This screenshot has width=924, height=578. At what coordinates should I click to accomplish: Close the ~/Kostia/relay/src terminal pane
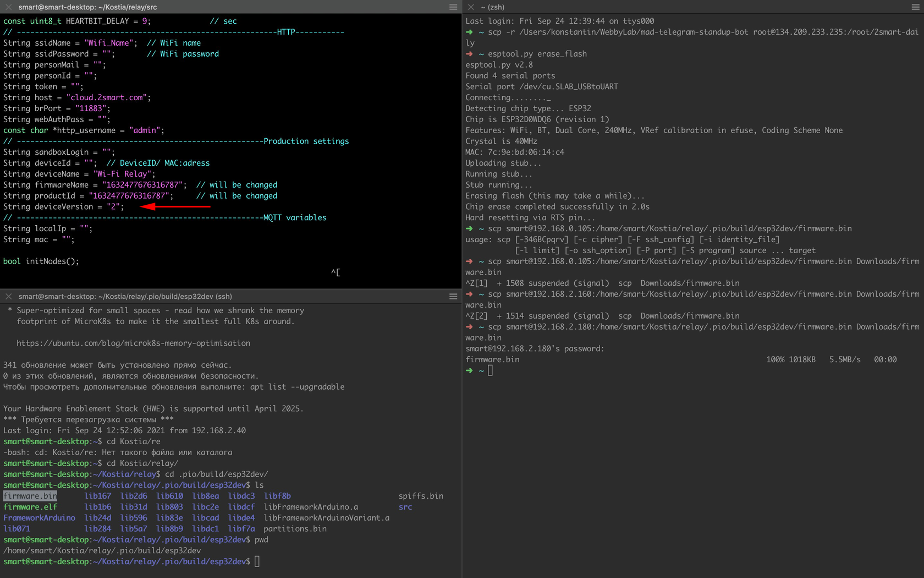tap(8, 7)
